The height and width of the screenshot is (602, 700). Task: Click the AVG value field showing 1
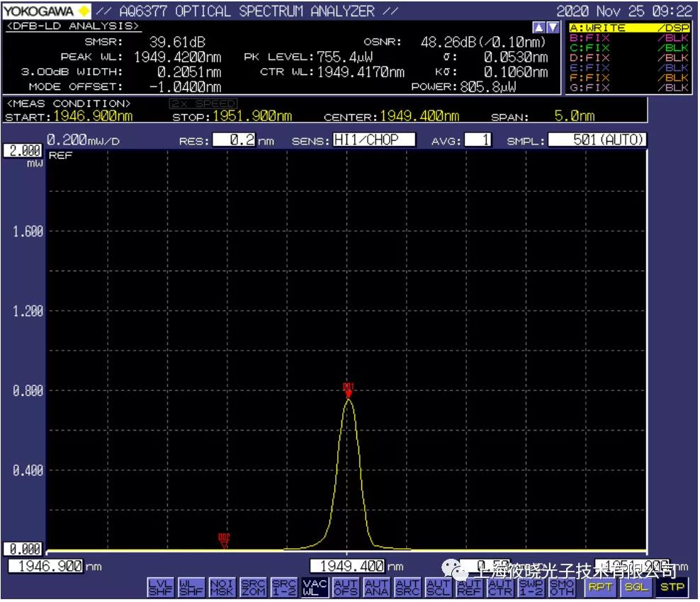478,140
